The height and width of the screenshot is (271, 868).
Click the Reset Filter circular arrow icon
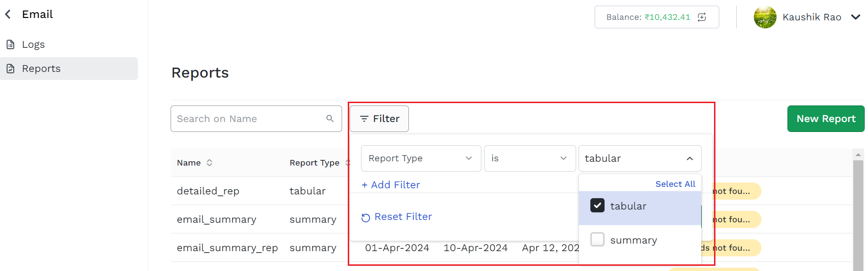pyautogui.click(x=366, y=218)
